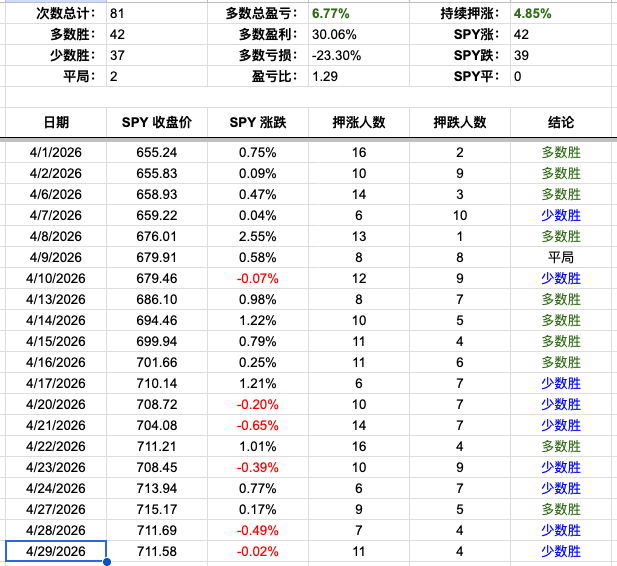Select the change cell 0.04%
The image size is (617, 566).
(x=258, y=215)
